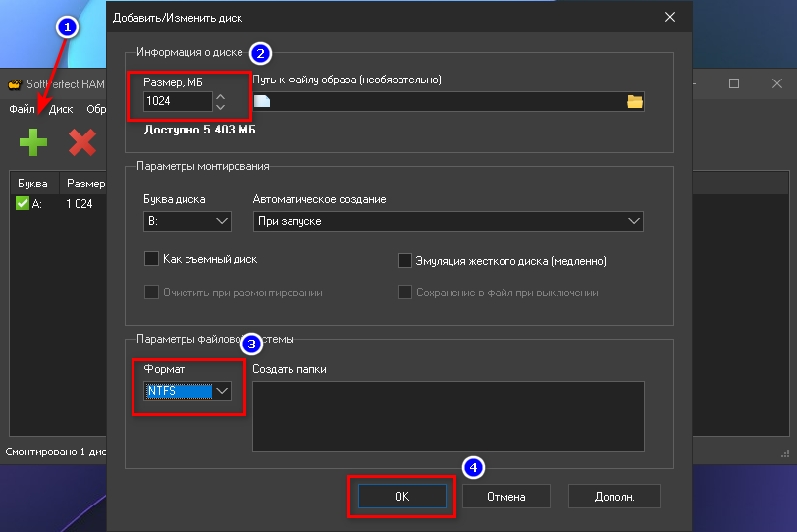
Task: Click the Создать папки text area
Action: tap(448, 415)
